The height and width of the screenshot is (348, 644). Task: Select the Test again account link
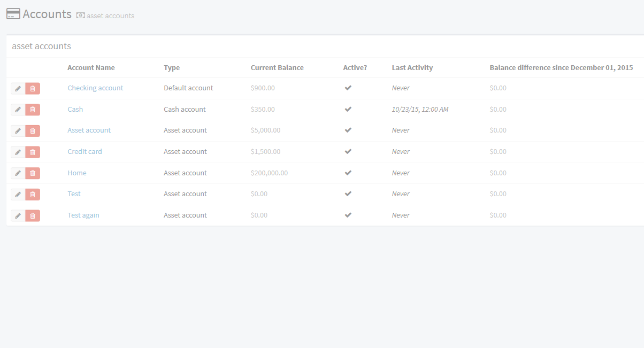coord(83,215)
